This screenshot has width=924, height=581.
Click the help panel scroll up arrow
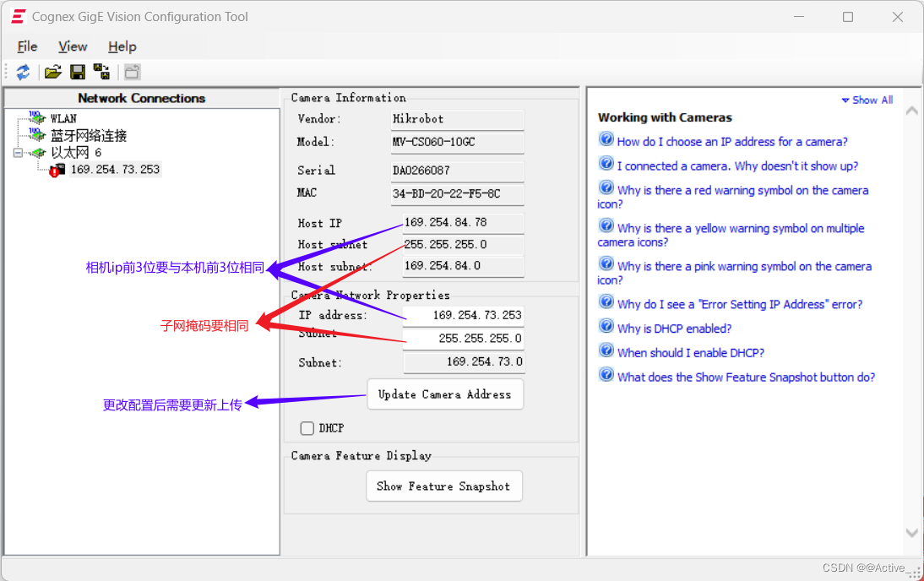[911, 110]
